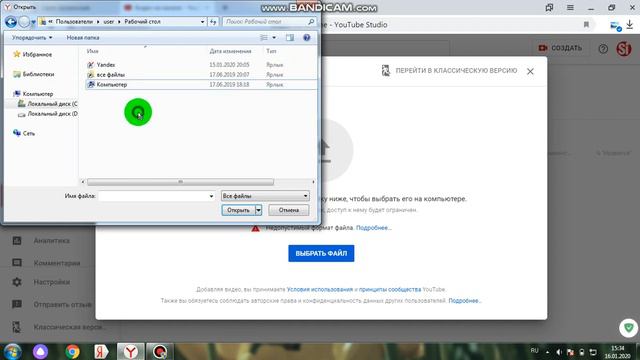Click the Имя файла input field
This screenshot has height=360, width=640.
click(153, 196)
